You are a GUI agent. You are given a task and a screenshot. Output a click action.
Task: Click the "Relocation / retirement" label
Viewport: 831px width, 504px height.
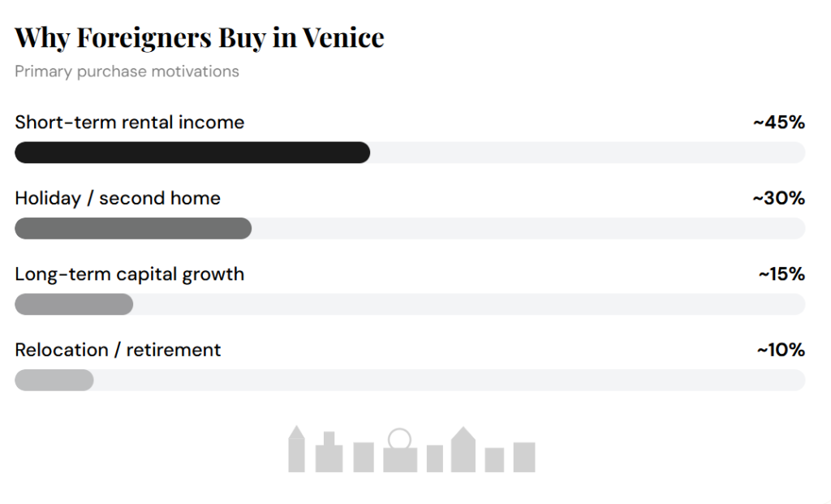click(x=118, y=350)
